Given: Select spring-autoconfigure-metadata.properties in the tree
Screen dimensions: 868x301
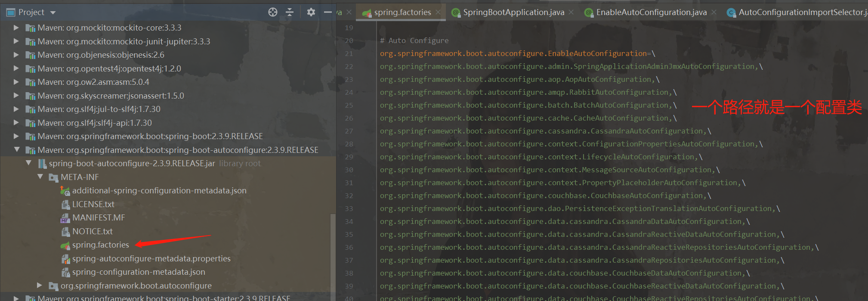Looking at the screenshot, I should 151,259.
